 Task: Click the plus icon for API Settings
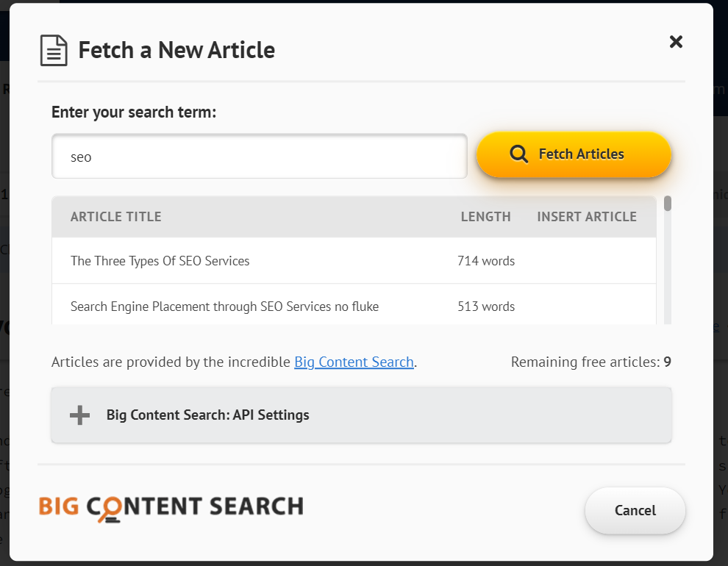click(x=80, y=415)
